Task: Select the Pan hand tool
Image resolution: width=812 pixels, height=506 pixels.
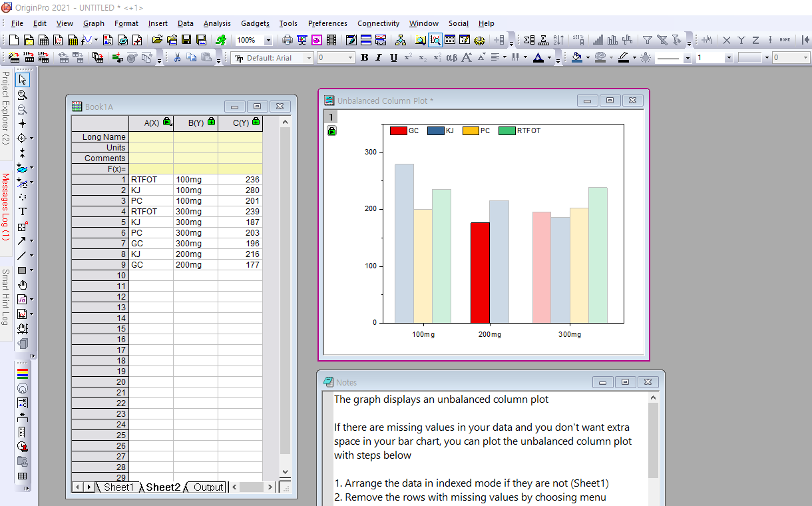Action: (23, 285)
